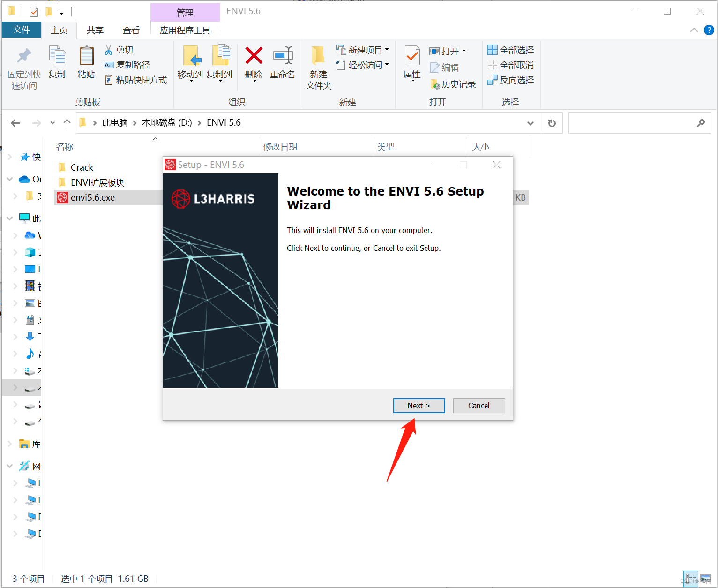Open History record command
Viewport: 718px width, 588px height.
453,84
